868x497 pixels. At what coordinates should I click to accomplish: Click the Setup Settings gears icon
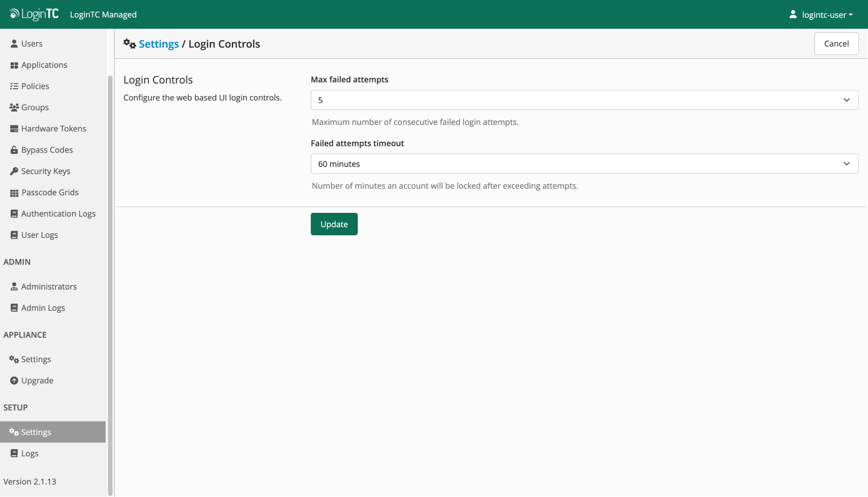(14, 432)
